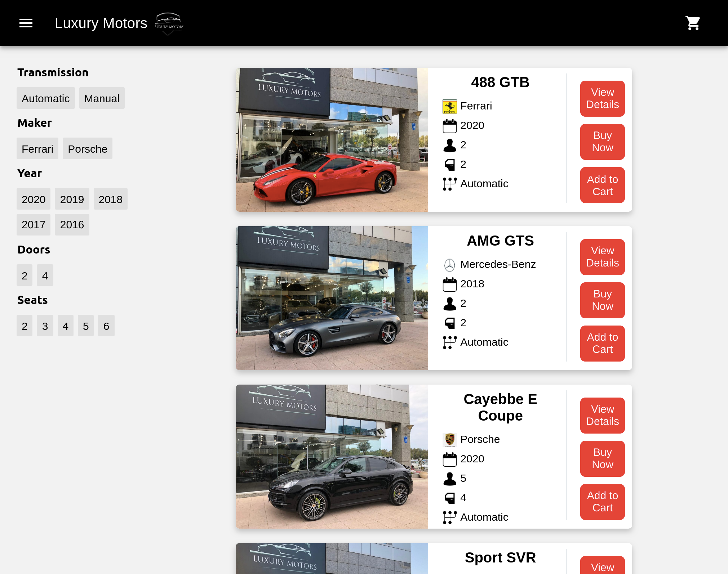The image size is (728, 574).
Task: Click the Sport SVR title
Action: click(500, 558)
